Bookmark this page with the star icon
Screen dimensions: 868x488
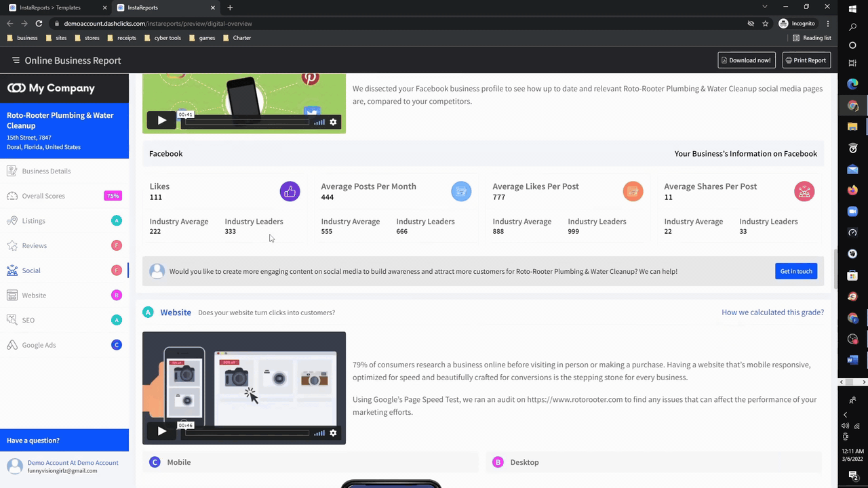pos(766,23)
